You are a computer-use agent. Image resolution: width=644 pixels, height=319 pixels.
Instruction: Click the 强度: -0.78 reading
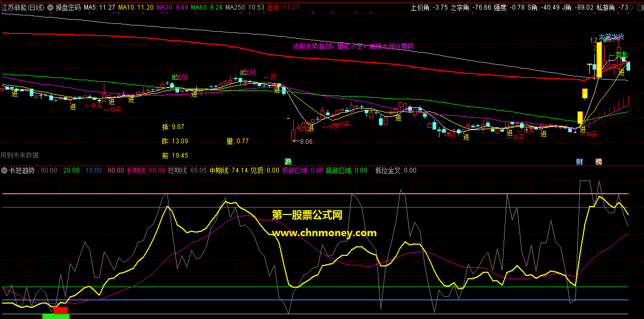[509, 7]
